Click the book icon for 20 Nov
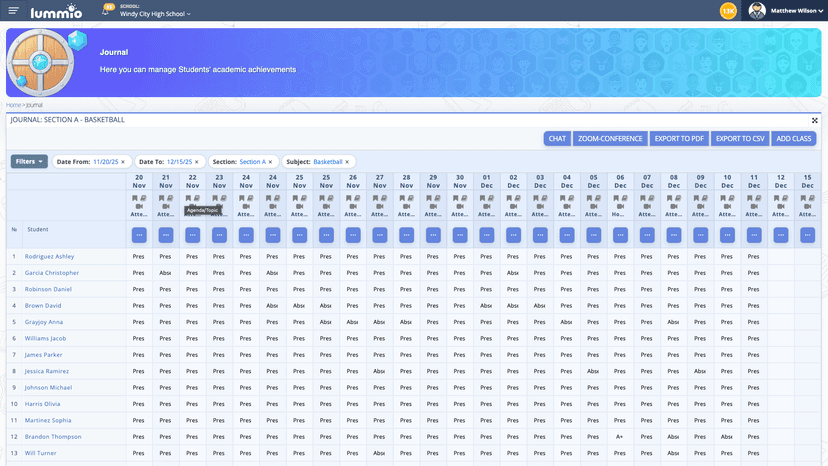The image size is (828, 466). pyautogui.click(x=143, y=198)
